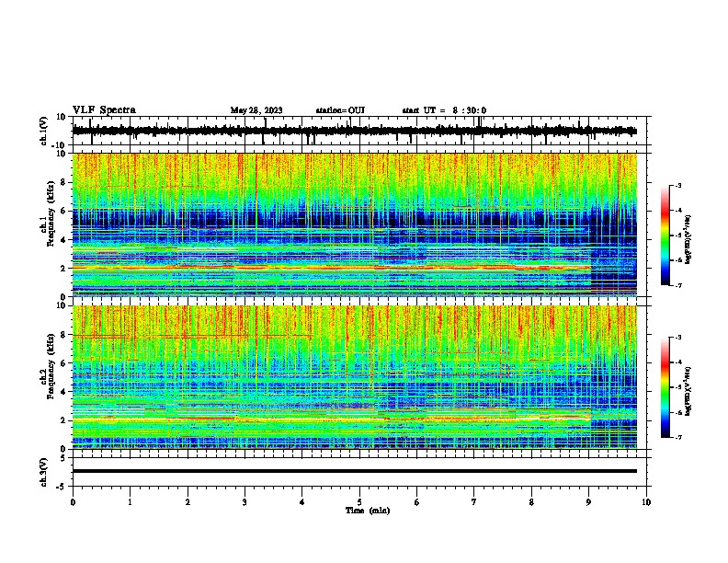Click time axis tick label "8"
Image resolution: width=728 pixels, height=563 pixels.
[531, 502]
